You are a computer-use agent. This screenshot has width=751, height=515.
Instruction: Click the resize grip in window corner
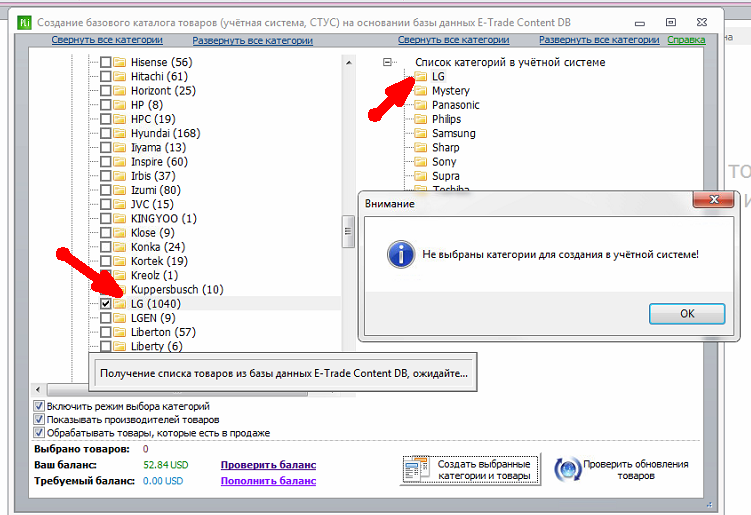709,504
